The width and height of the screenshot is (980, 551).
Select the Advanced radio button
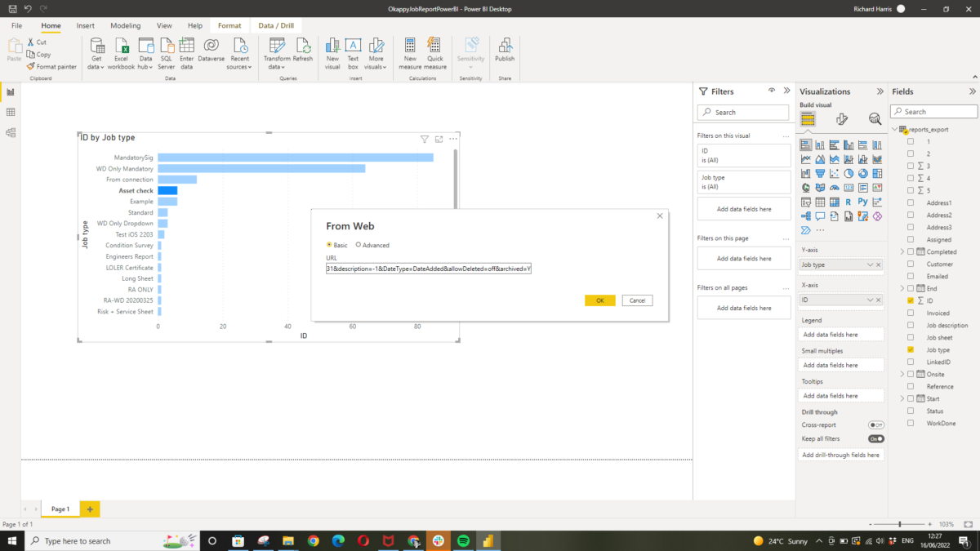(x=359, y=244)
